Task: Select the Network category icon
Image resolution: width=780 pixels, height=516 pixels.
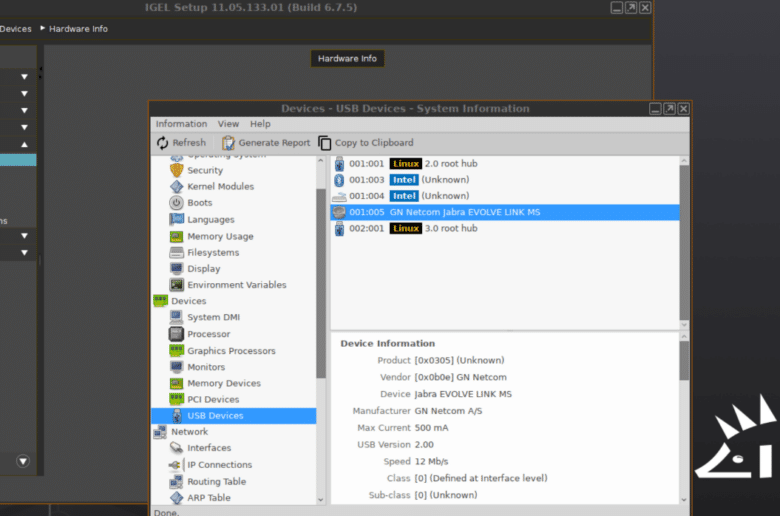Action: [161, 432]
